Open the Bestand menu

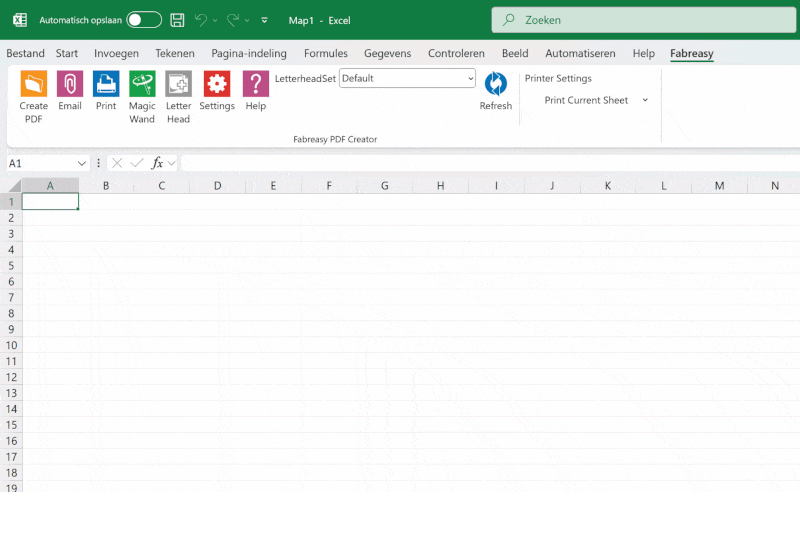coord(26,54)
